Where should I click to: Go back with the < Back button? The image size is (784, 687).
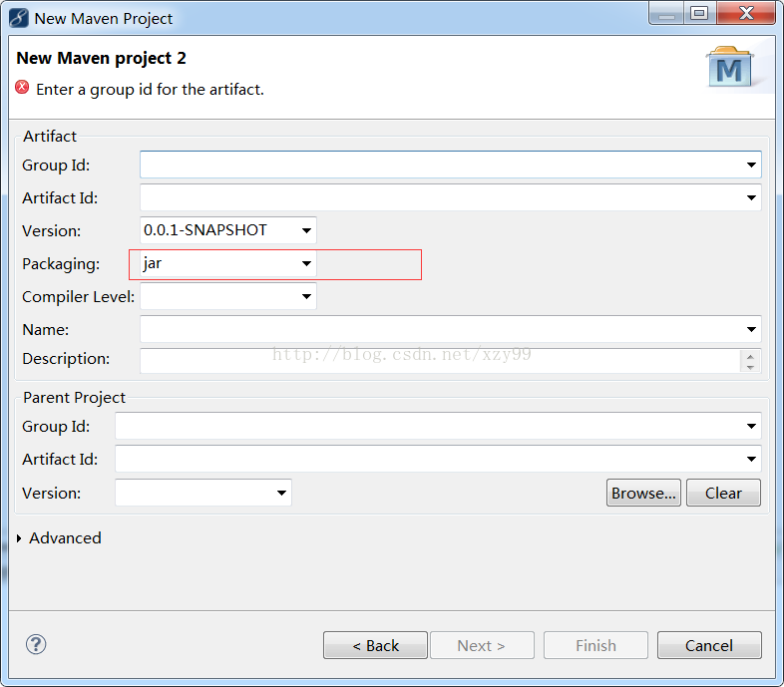375,645
